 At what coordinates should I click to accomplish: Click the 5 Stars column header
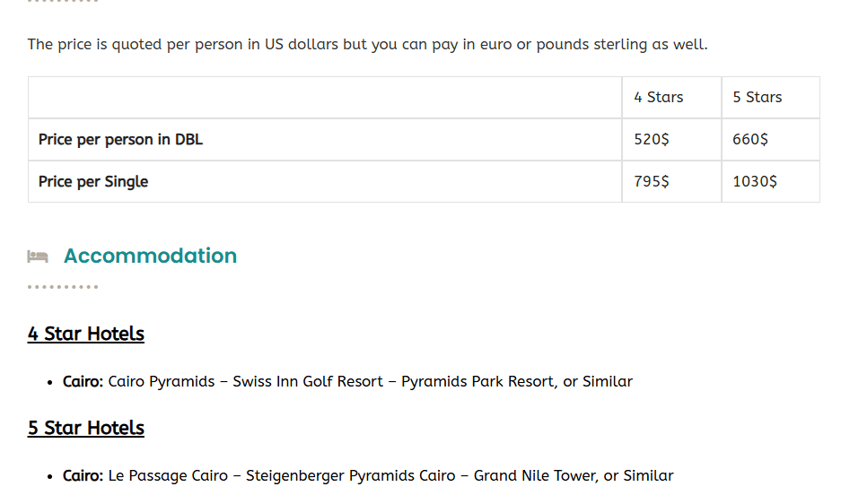[757, 97]
